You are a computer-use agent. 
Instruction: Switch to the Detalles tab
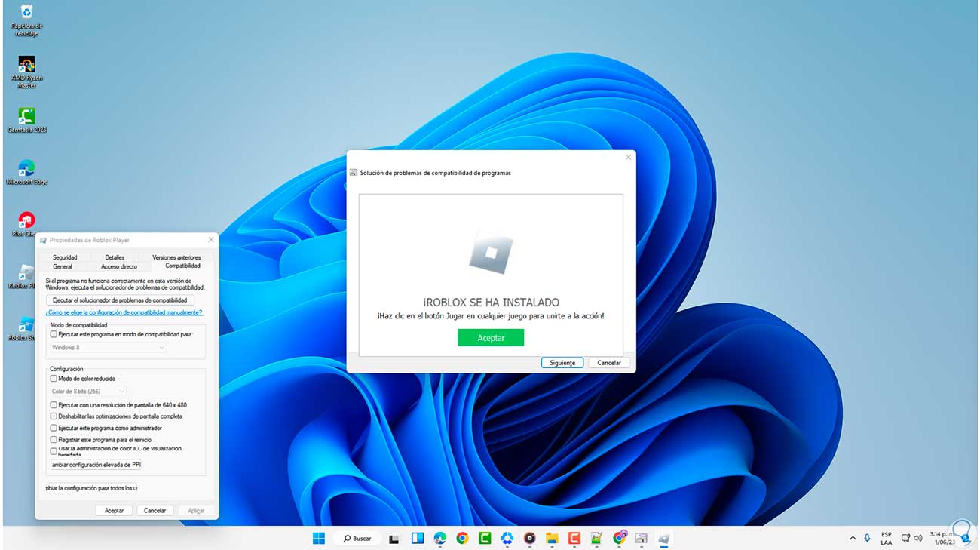pos(115,257)
